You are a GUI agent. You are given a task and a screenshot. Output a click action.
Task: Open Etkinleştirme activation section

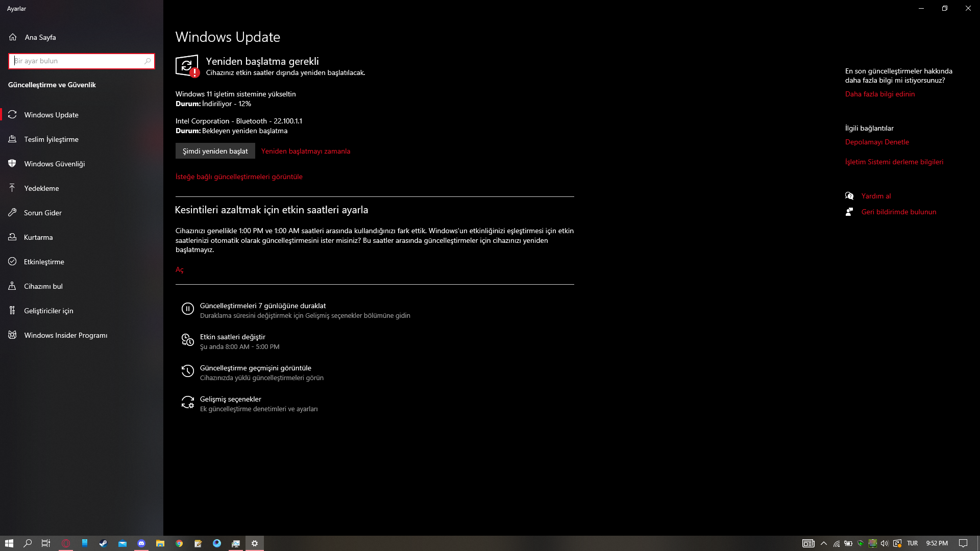(x=82, y=262)
